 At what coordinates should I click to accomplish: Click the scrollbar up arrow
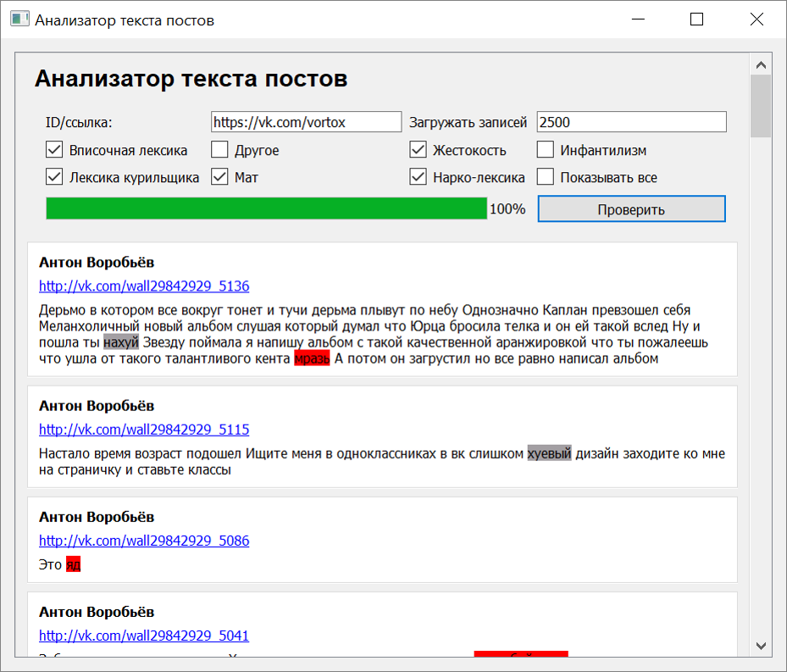point(760,64)
